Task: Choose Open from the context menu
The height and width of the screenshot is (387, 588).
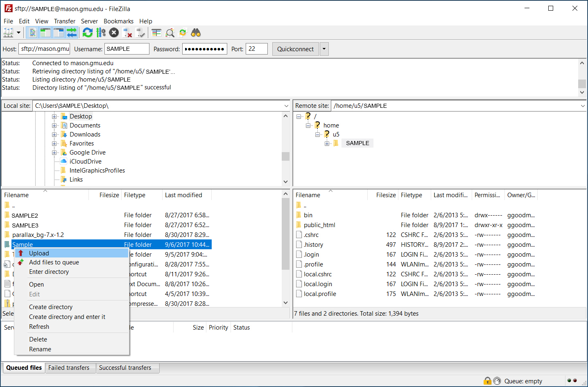Action: tap(72, 285)
